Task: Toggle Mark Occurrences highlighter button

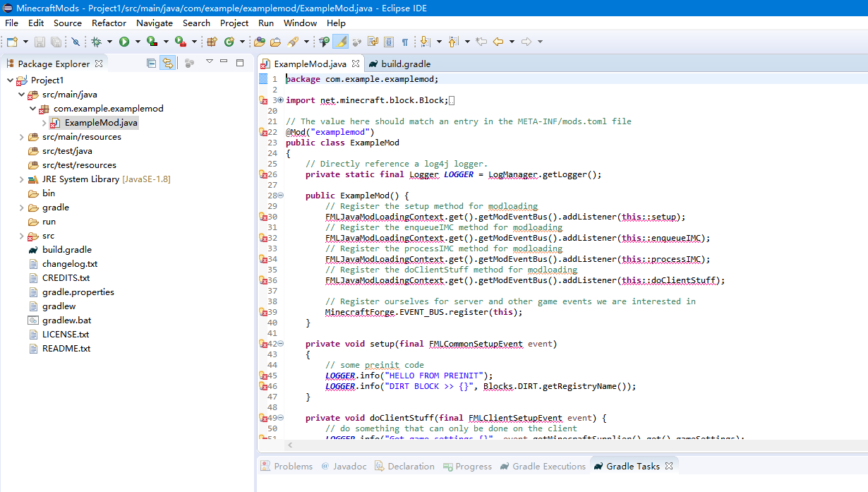Action: [x=340, y=42]
